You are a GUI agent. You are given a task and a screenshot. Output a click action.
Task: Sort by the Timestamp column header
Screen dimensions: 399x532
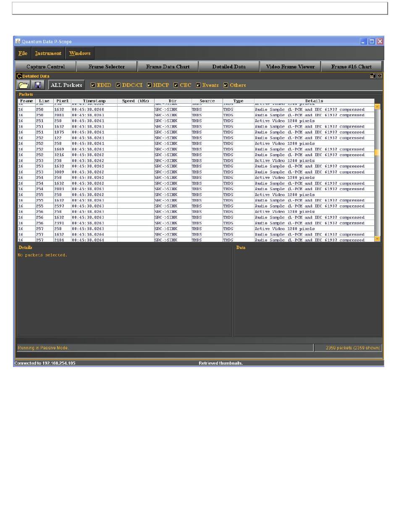click(x=94, y=101)
